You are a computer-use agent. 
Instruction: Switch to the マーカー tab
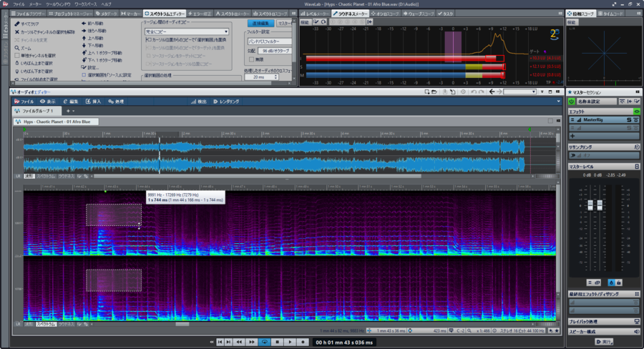click(131, 14)
